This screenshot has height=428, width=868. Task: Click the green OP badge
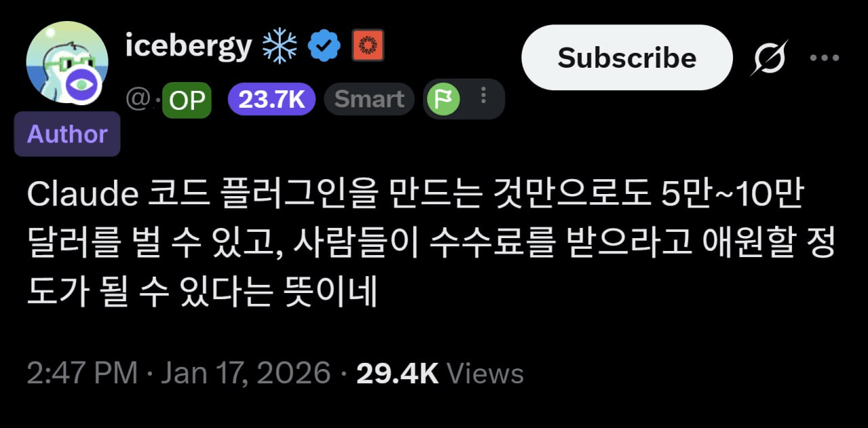tap(187, 100)
